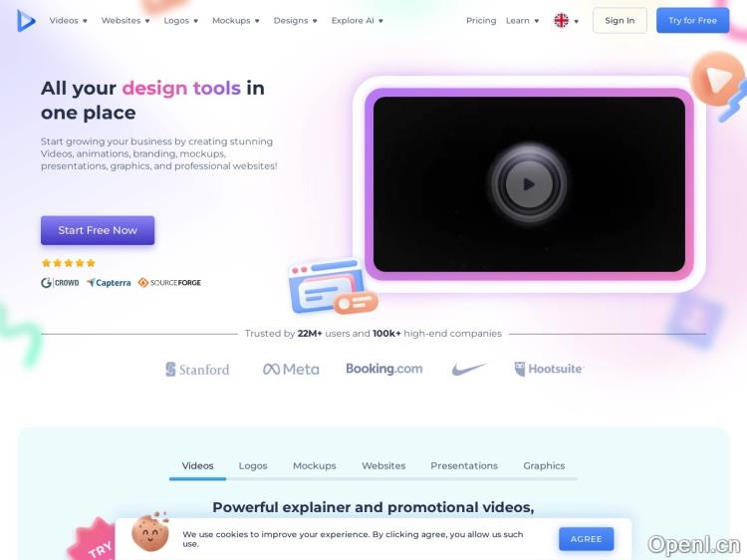Open the SourceForge review logo
This screenshot has width=747, height=560.
point(169,283)
